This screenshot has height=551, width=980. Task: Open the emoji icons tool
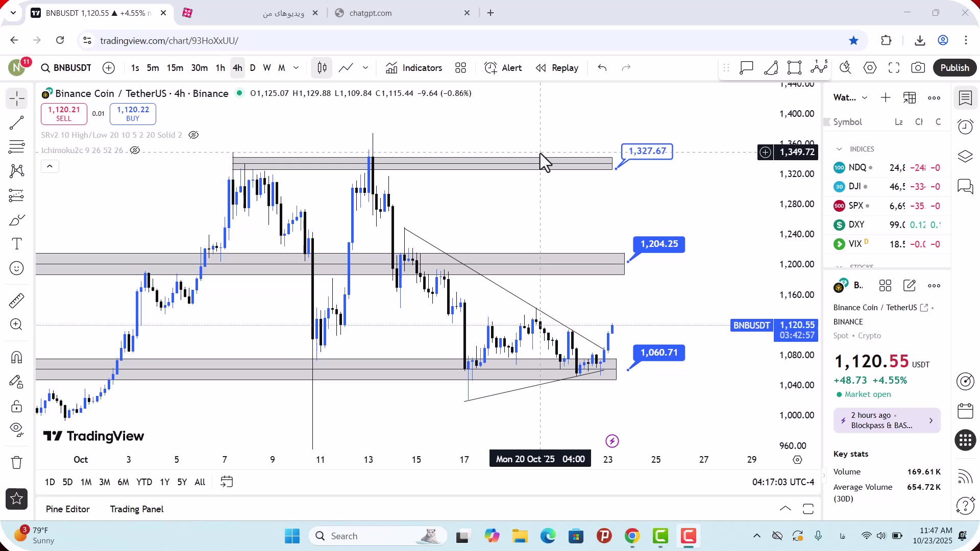click(17, 268)
